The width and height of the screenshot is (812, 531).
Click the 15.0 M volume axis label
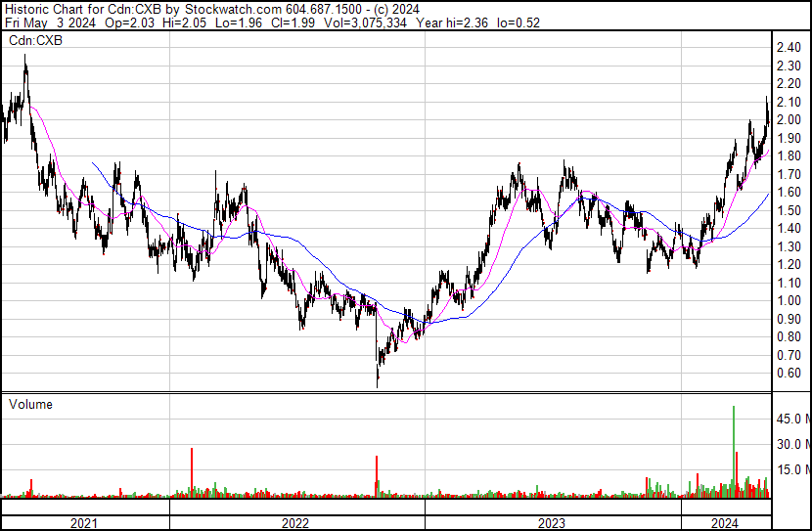tap(791, 469)
